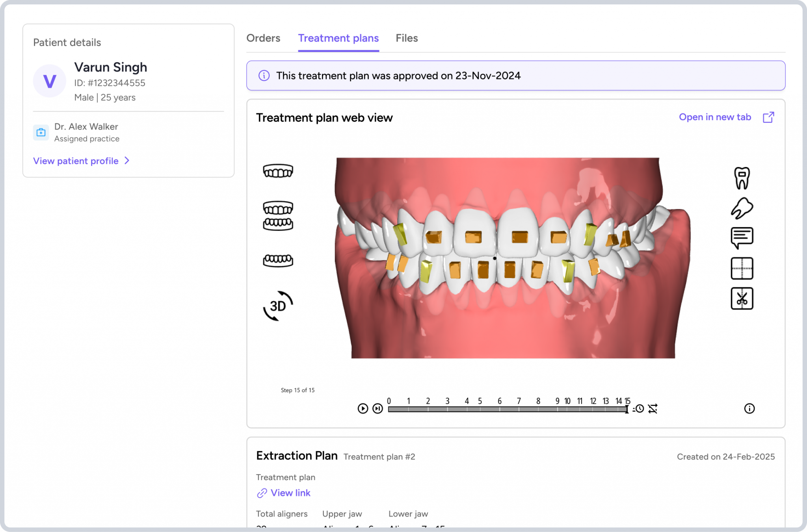Select the IPR scissors icon
Image resolution: width=807 pixels, height=532 pixels.
coord(742,298)
